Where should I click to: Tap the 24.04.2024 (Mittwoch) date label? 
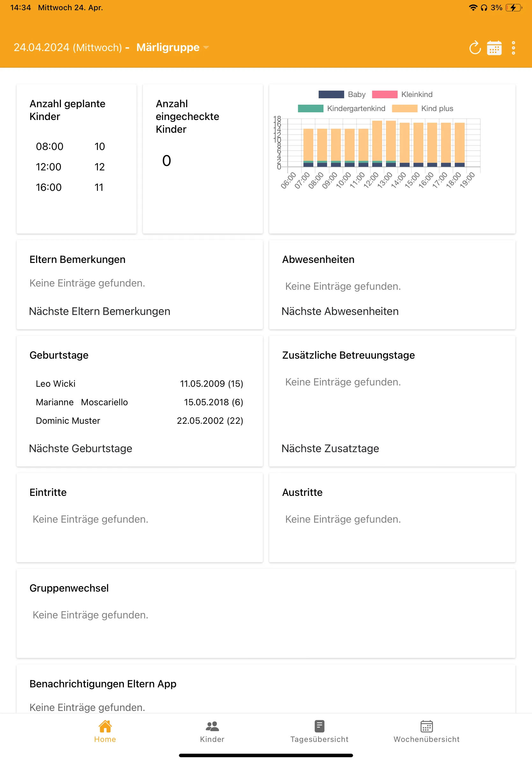68,48
